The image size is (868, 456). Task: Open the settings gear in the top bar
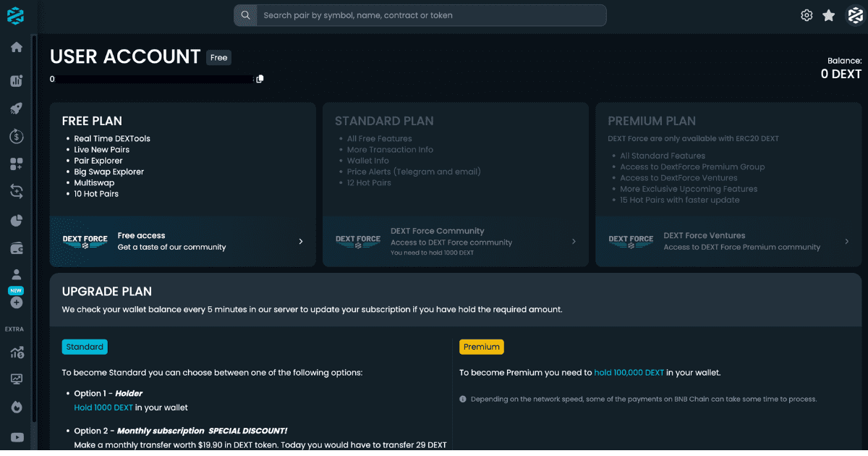(x=807, y=14)
